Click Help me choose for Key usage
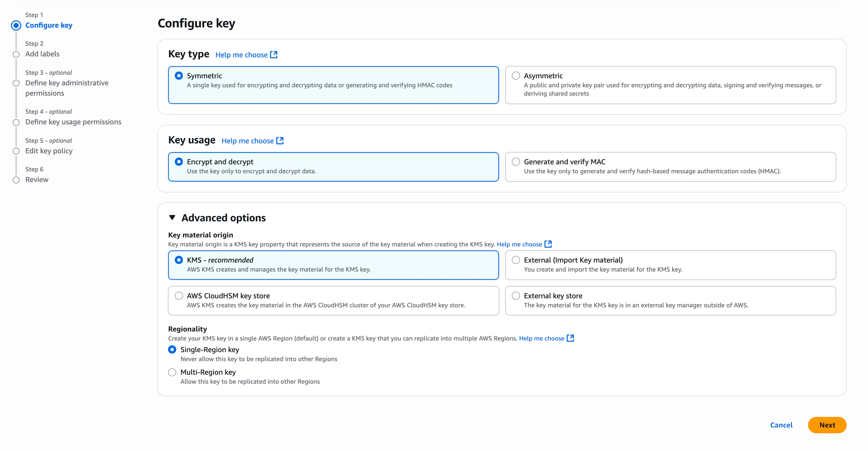868x451 pixels. (x=248, y=141)
